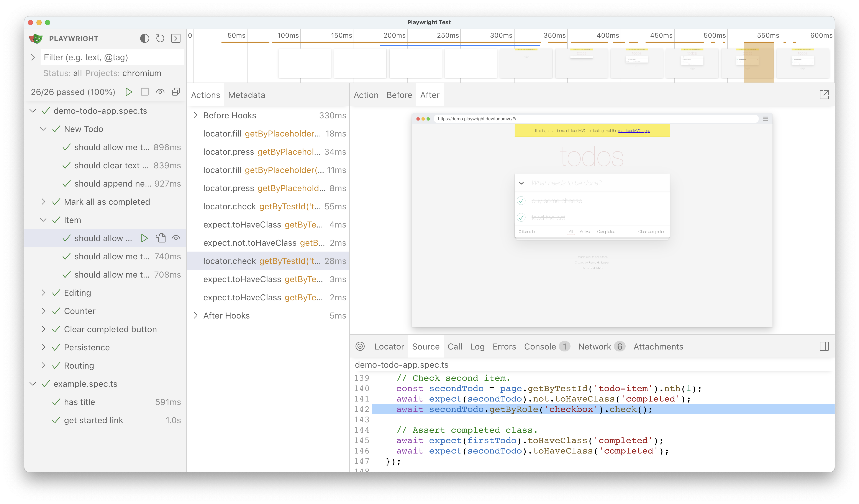Click the open in external window icon

(824, 95)
